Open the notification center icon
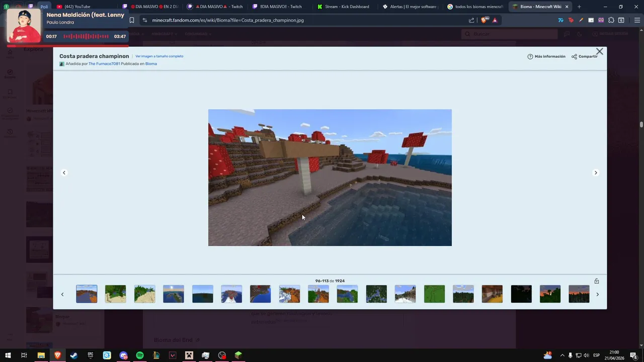Image resolution: width=644 pixels, height=362 pixels. click(634, 355)
